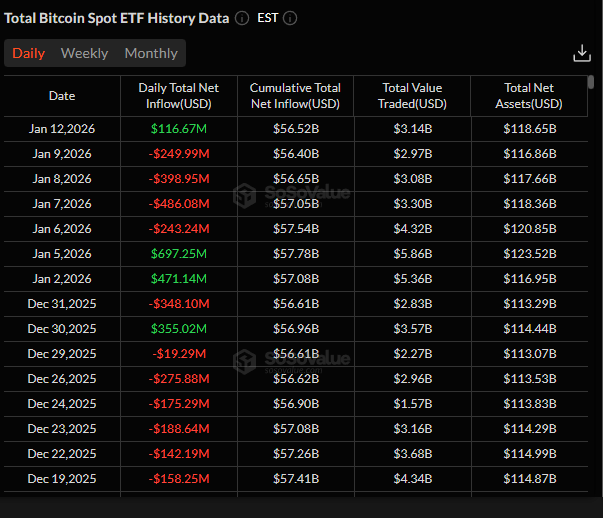Click the -$142.19M outflow value
This screenshot has width=603, height=518.
coord(179,454)
